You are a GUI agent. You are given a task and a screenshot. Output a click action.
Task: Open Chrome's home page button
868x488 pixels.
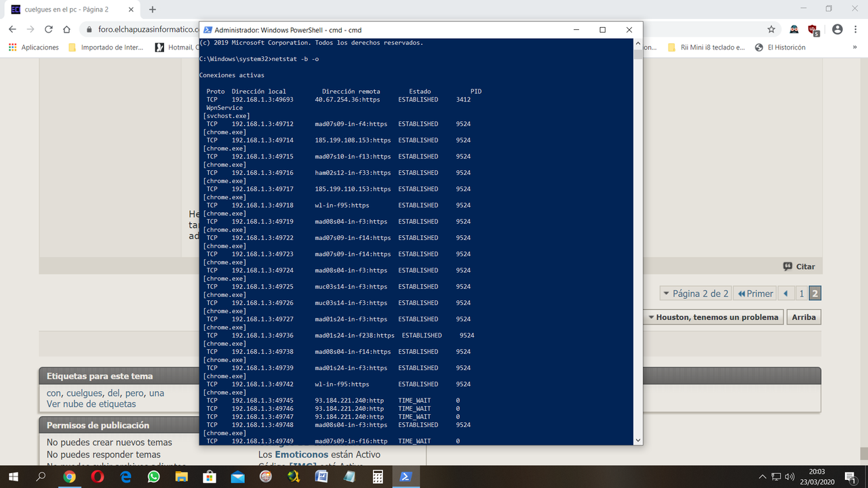66,29
